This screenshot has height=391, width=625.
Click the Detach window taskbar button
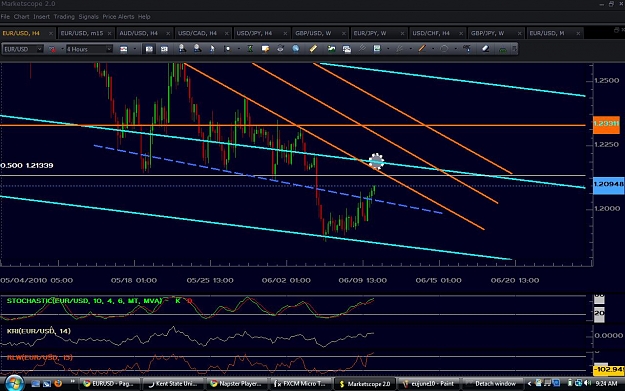(492, 384)
